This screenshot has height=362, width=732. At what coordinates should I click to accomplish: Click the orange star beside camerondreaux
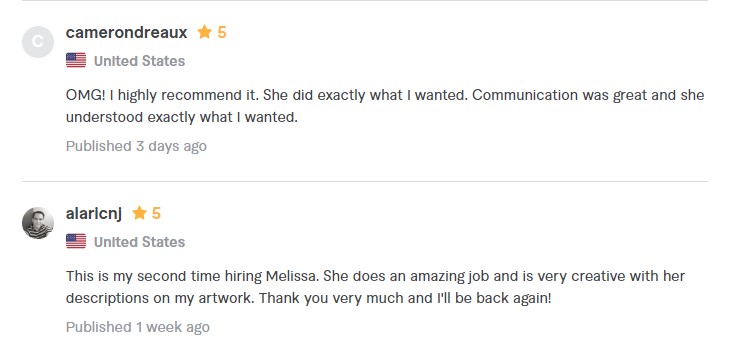point(204,32)
